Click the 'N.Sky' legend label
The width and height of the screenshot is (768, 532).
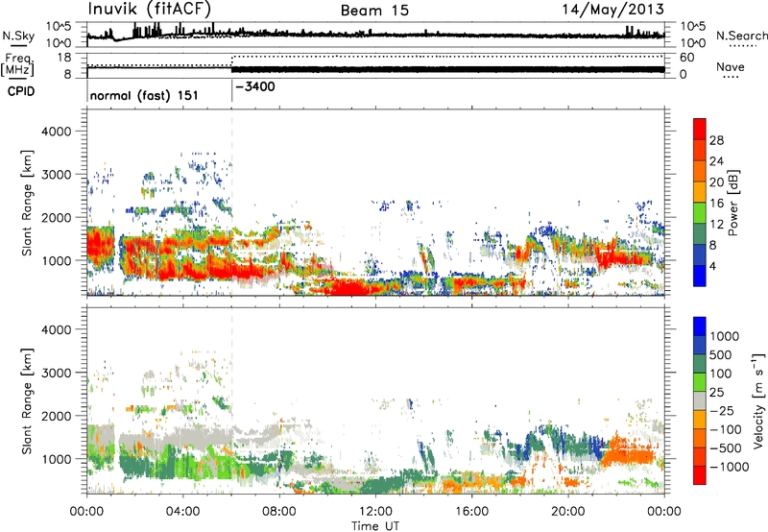[x=18, y=36]
